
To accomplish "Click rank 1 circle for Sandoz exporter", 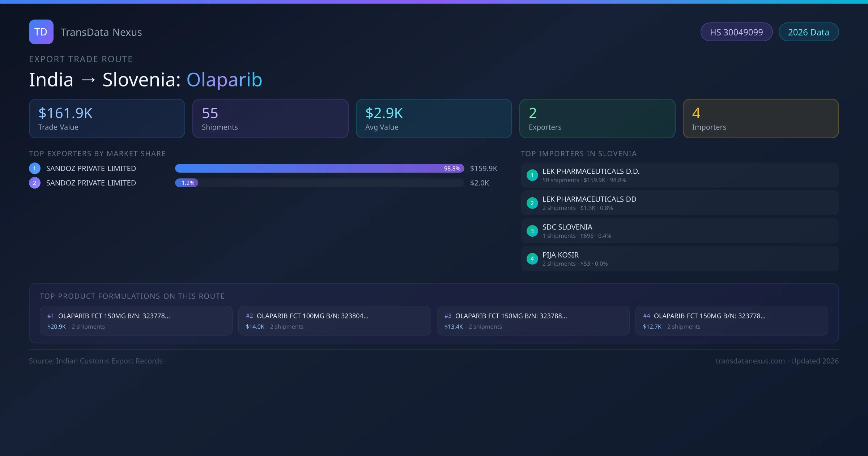I will 35,168.
